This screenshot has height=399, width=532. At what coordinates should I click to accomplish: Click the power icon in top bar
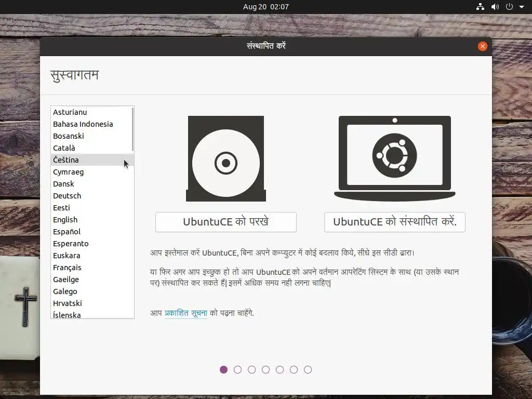pos(509,7)
